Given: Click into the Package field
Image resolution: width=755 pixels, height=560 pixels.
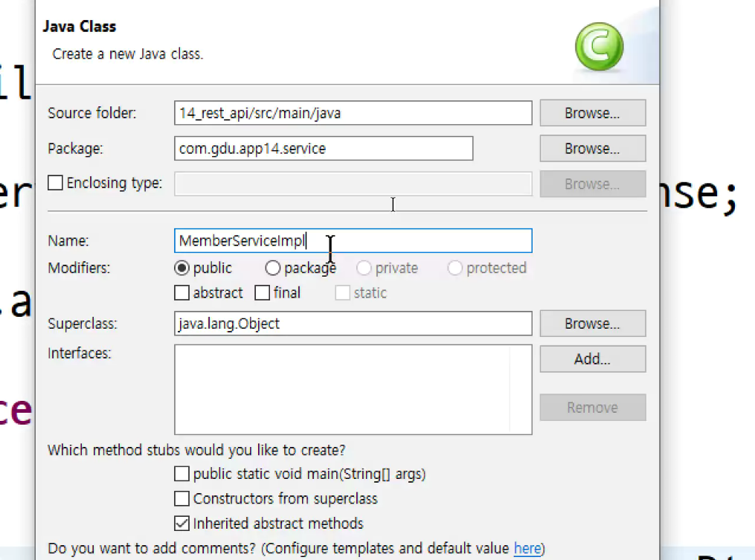Looking at the screenshot, I should coord(324,148).
